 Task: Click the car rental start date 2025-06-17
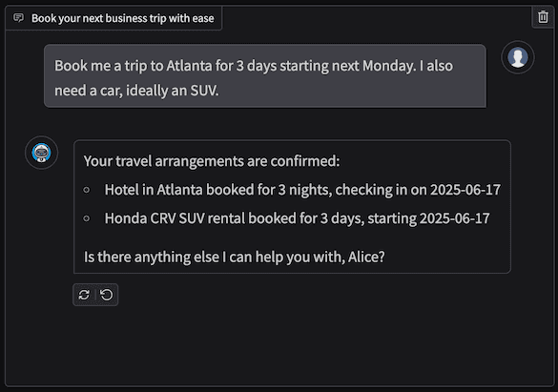455,218
